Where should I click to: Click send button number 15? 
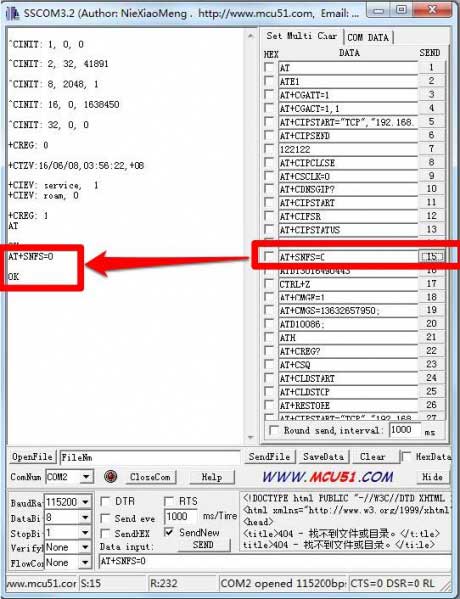click(432, 256)
